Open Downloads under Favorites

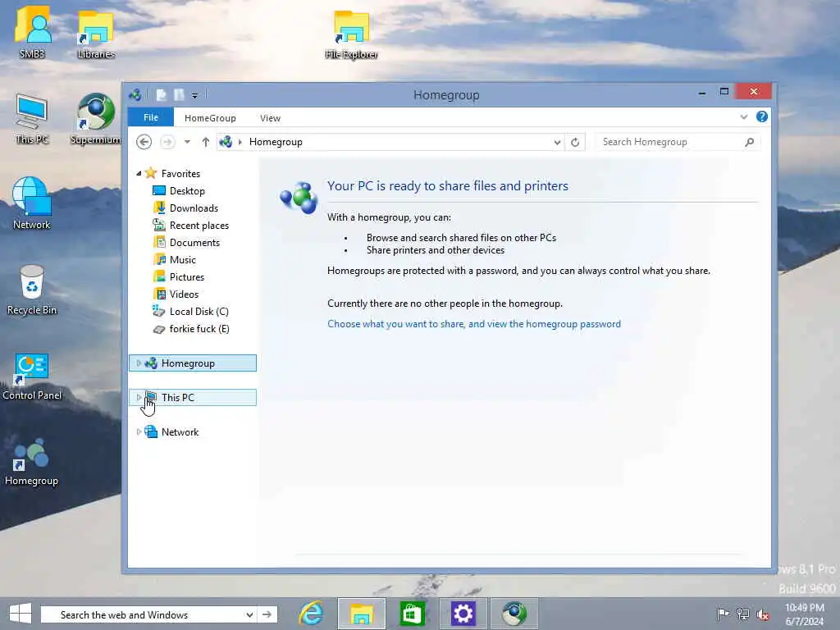194,208
